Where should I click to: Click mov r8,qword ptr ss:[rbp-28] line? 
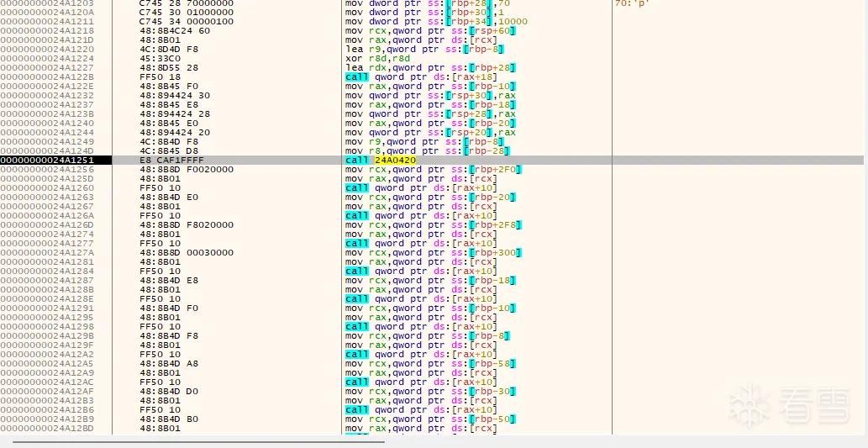click(427, 150)
